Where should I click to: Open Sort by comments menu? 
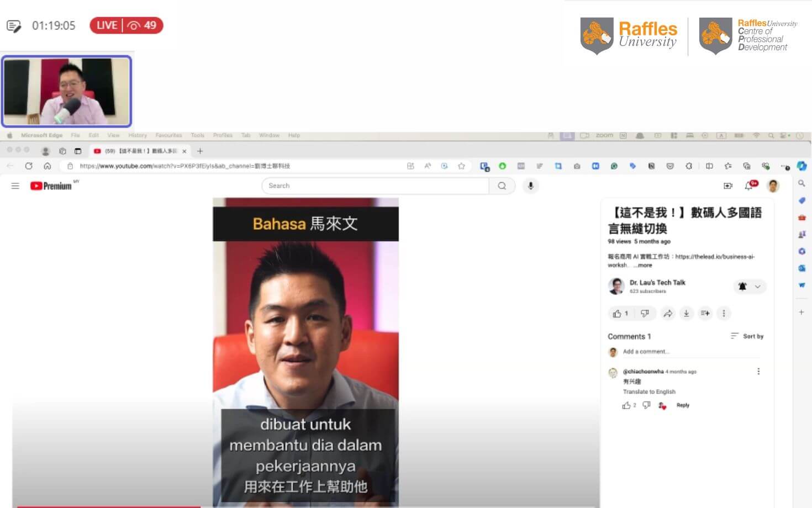[747, 336]
